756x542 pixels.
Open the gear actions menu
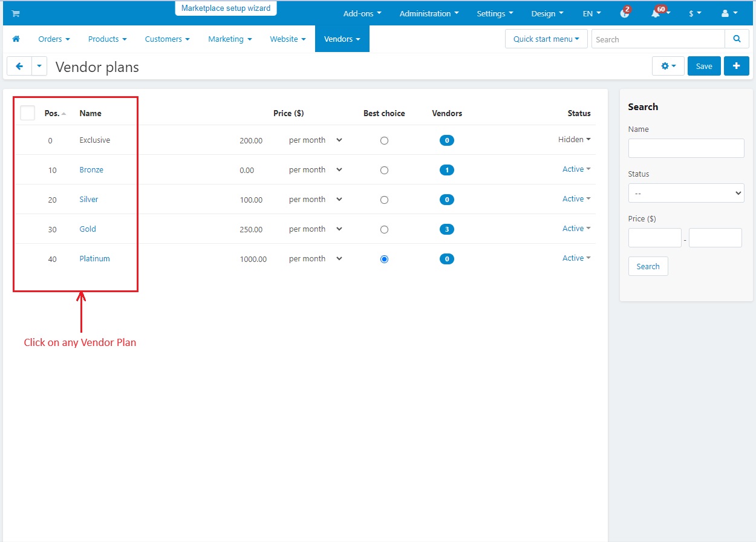click(x=668, y=66)
